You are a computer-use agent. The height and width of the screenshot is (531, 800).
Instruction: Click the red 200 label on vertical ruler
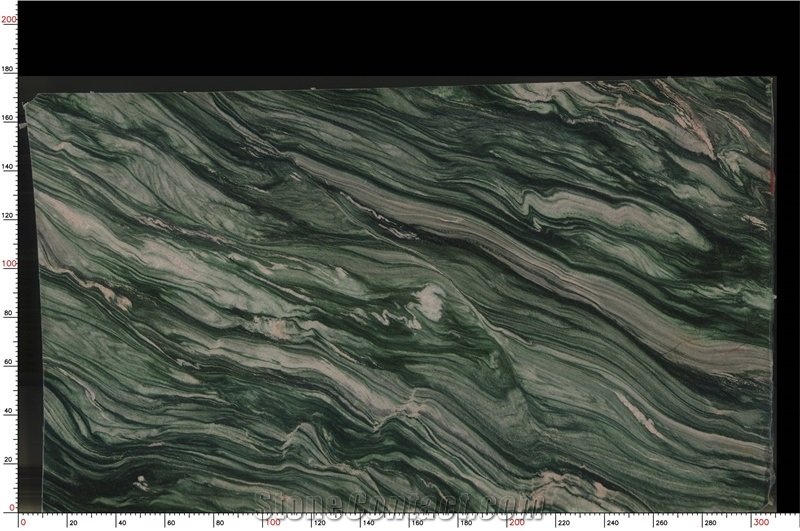tap(9, 19)
